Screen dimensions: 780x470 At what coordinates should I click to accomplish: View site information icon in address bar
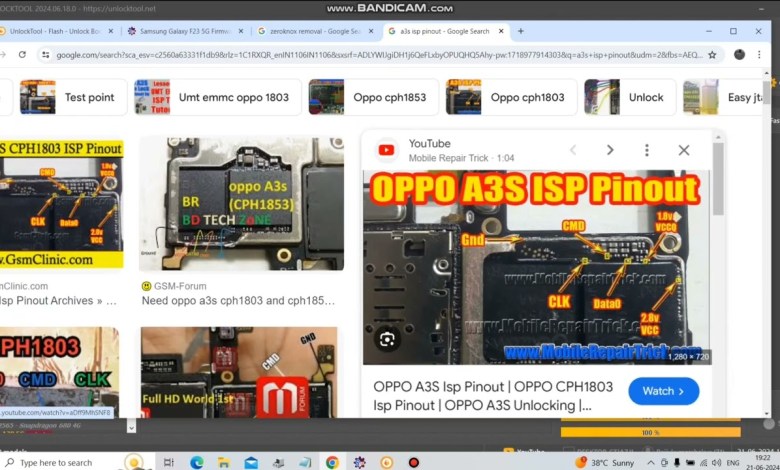(x=45, y=55)
